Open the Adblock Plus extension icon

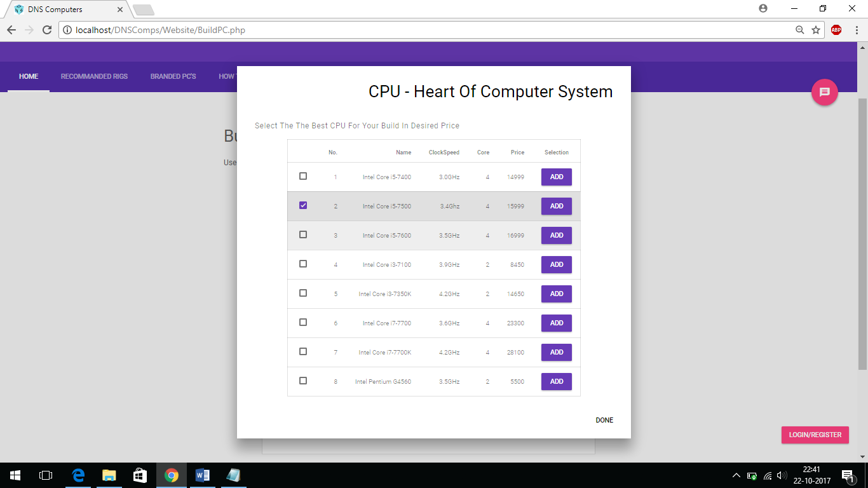coord(836,30)
